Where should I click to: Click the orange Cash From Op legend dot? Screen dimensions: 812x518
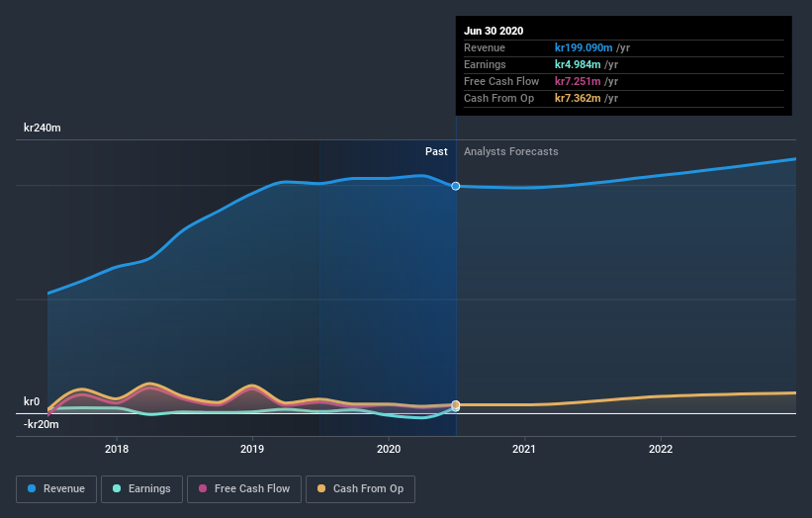click(321, 488)
